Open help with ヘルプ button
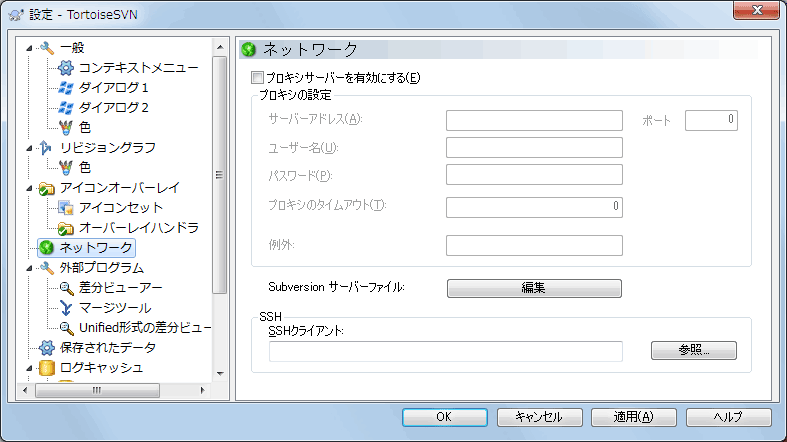Screen dimensions: 787x442 click(x=729, y=417)
